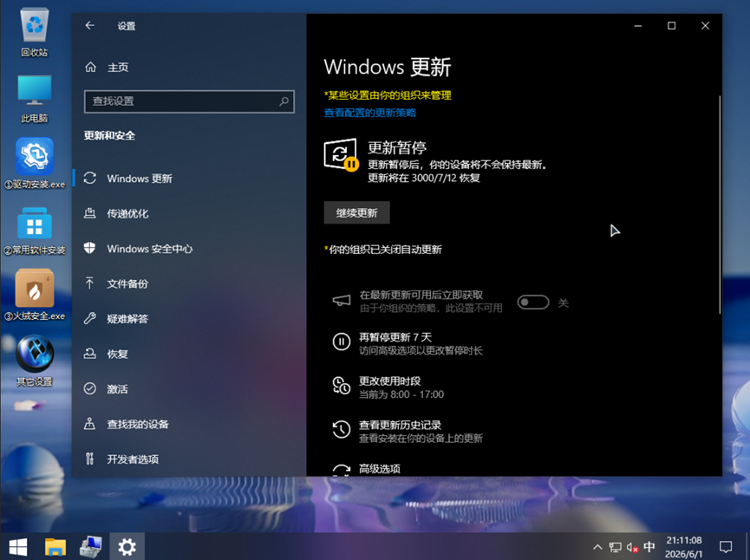Click the 开发者选项 tools icon
The height and width of the screenshot is (560, 750).
coord(90,459)
